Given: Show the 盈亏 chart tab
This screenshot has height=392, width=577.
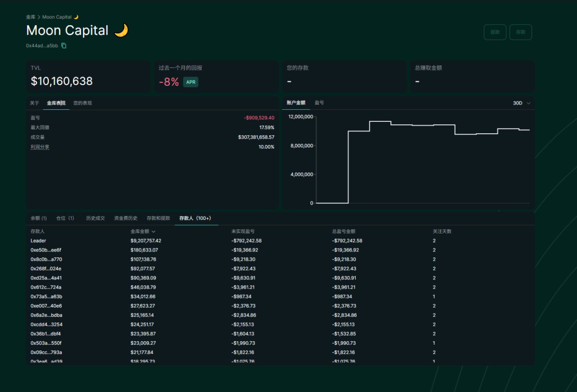Looking at the screenshot, I should 319,103.
